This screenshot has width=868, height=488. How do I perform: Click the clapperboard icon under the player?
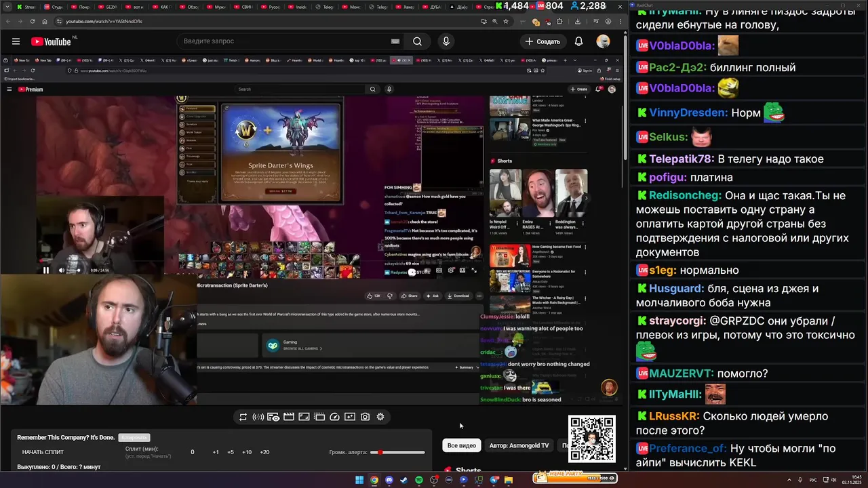(288, 417)
